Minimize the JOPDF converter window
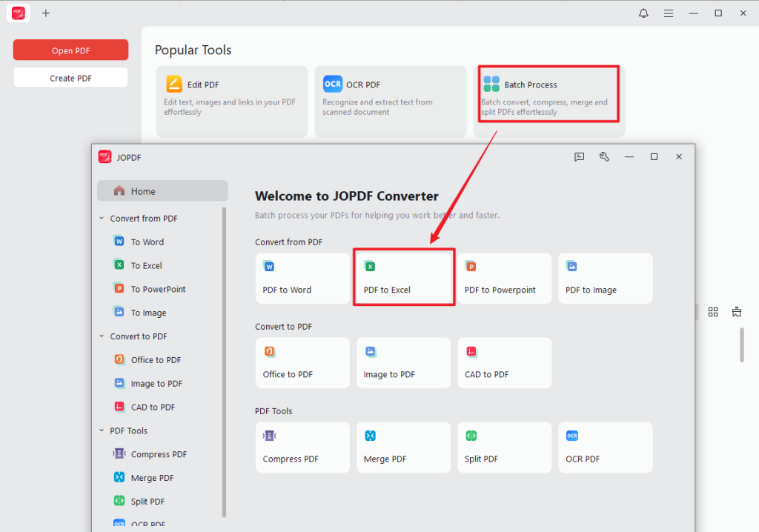Image resolution: width=759 pixels, height=532 pixels. pos(629,157)
